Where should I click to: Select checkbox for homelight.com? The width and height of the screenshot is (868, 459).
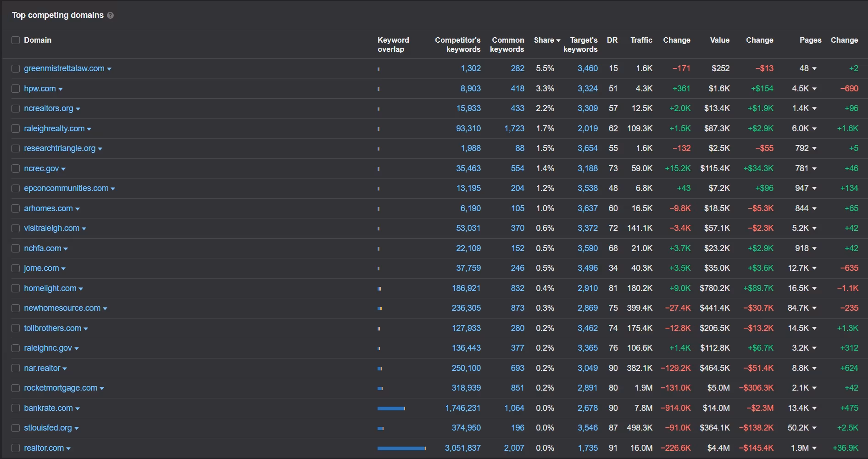pyautogui.click(x=16, y=288)
